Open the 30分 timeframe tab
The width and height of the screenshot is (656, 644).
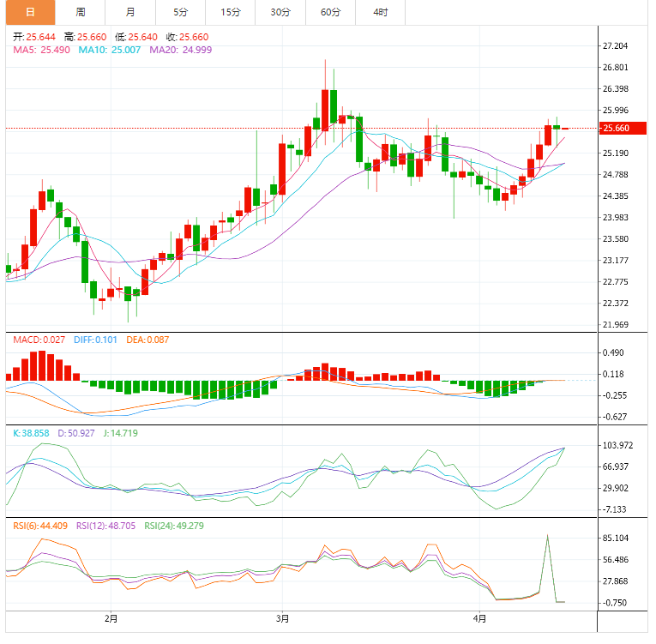(x=280, y=12)
